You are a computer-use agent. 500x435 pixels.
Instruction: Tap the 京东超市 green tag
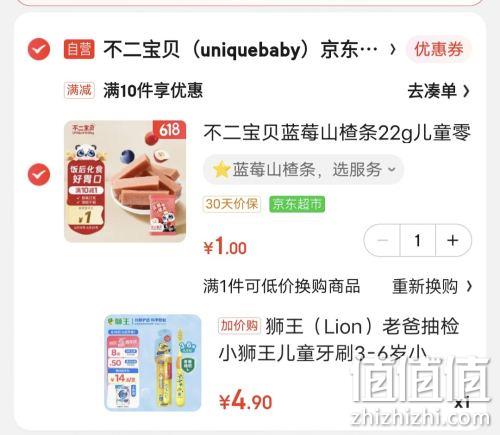[x=297, y=204]
